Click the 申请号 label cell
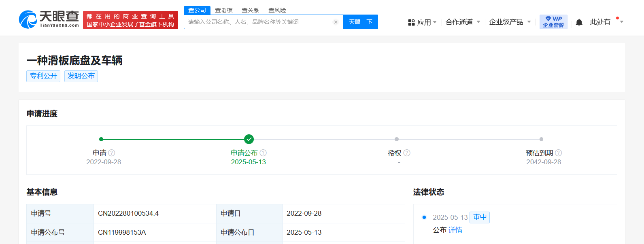The image size is (644, 244). 60,213
